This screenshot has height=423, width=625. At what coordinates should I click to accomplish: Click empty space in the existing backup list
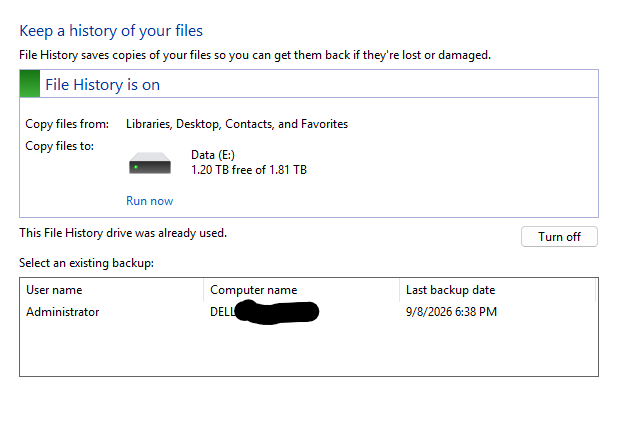click(x=309, y=349)
